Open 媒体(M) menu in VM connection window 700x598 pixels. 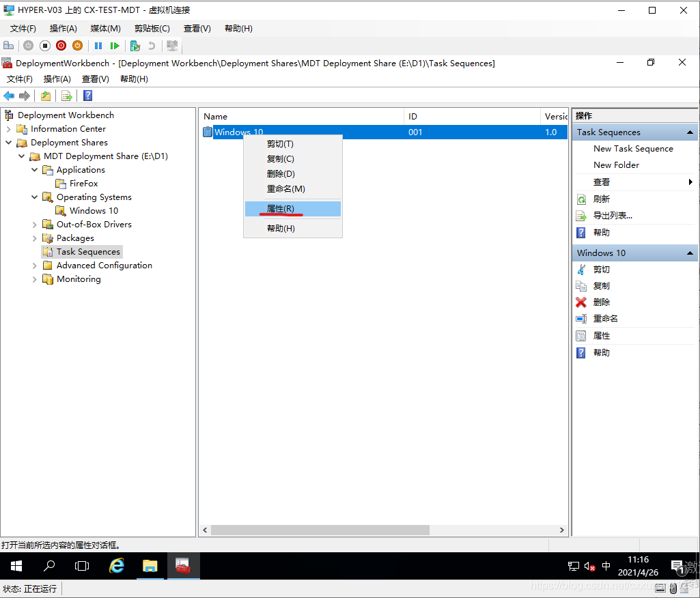click(105, 29)
